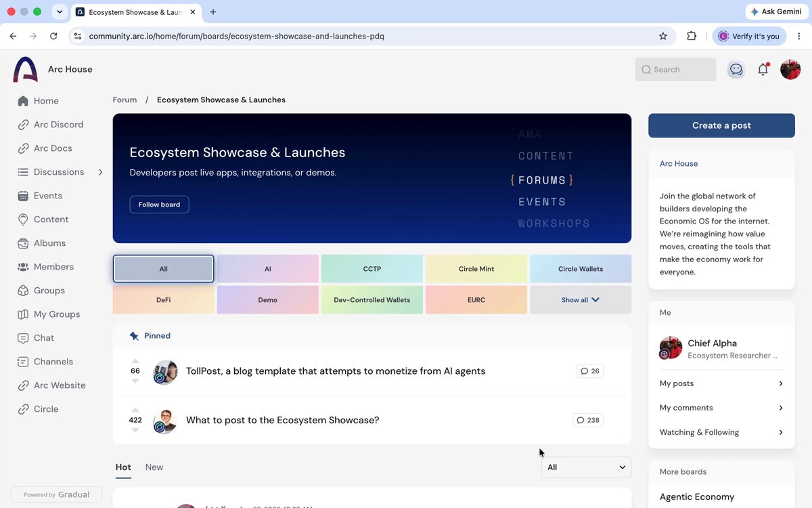Open the All filter dropdown
This screenshot has height=508, width=812.
tap(586, 467)
